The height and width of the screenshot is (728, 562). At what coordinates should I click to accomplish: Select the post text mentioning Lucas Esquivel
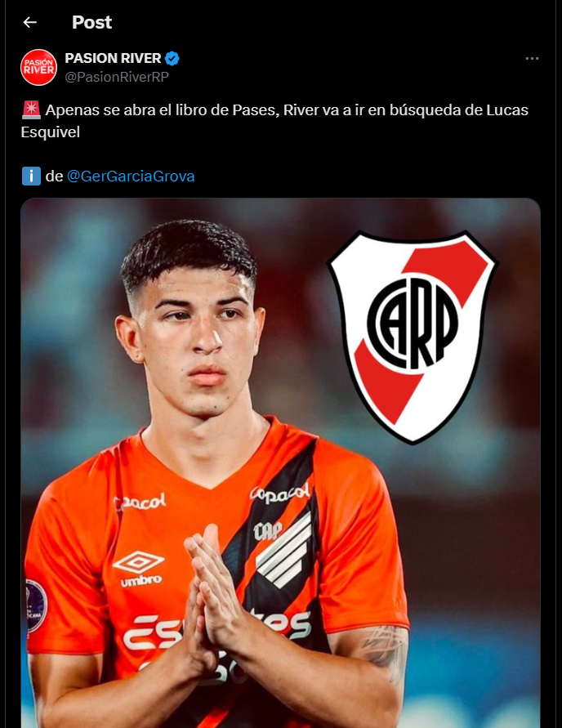click(x=274, y=121)
